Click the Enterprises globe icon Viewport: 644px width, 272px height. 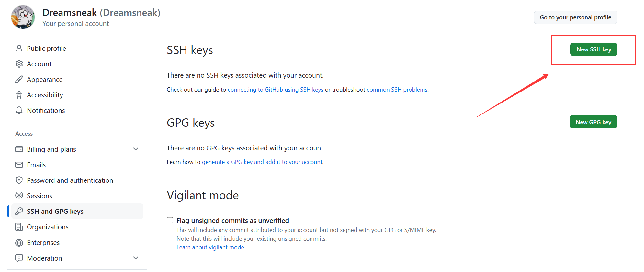click(x=19, y=243)
